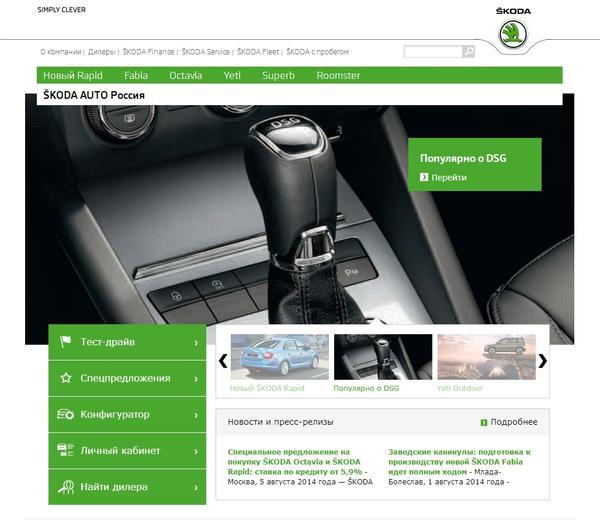Screen dimensions: 600x520
Task: Open the О компании link
Action: pos(61,52)
